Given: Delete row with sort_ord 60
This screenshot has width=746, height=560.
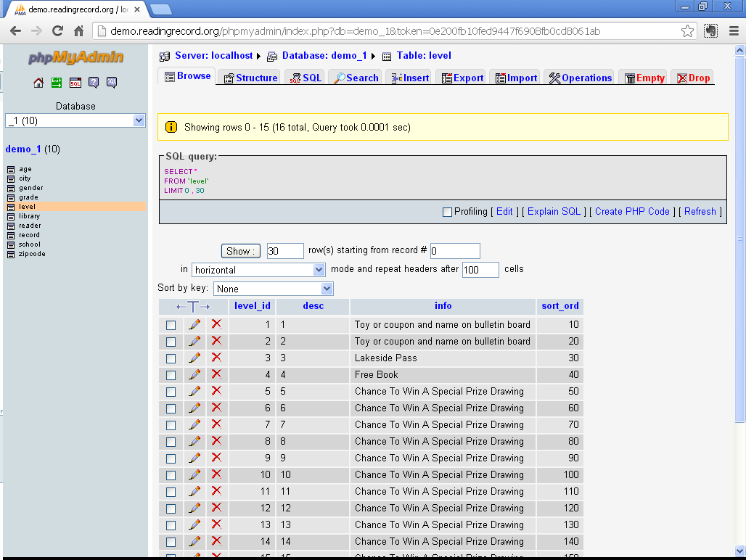Looking at the screenshot, I should (x=216, y=408).
